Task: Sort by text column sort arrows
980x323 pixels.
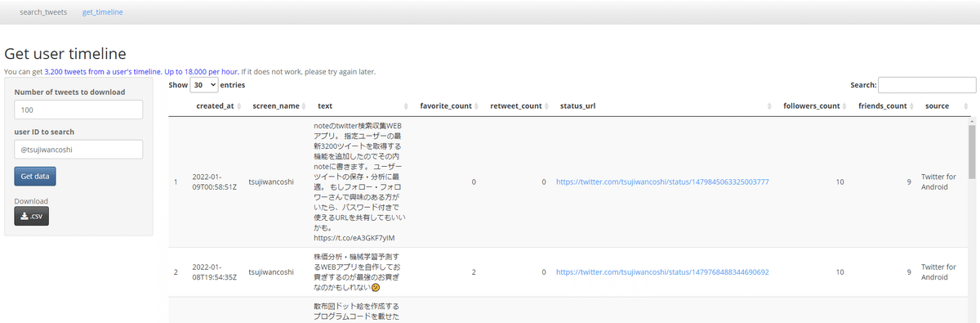Action: click(407, 106)
